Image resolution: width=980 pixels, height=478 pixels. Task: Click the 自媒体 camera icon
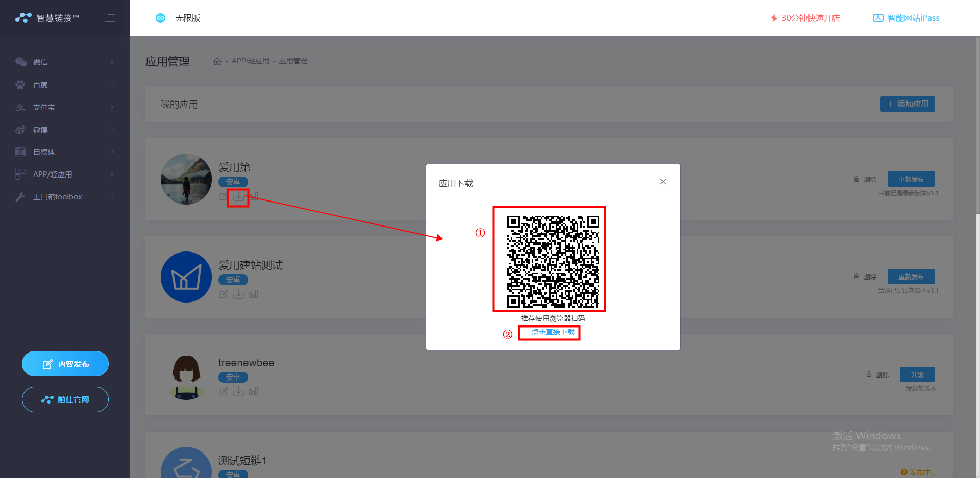click(x=20, y=152)
